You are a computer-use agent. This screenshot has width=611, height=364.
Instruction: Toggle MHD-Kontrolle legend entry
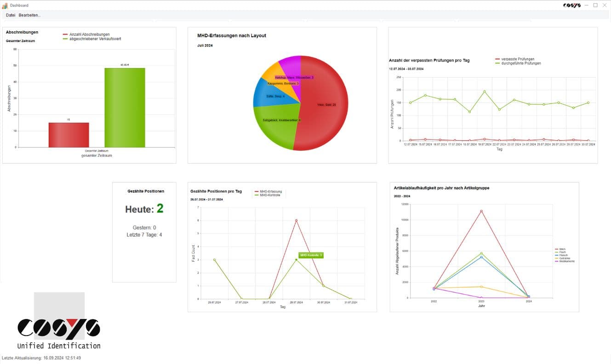tap(268, 195)
